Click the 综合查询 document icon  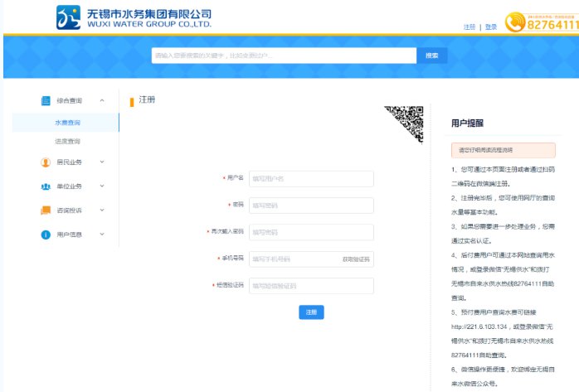pos(46,100)
